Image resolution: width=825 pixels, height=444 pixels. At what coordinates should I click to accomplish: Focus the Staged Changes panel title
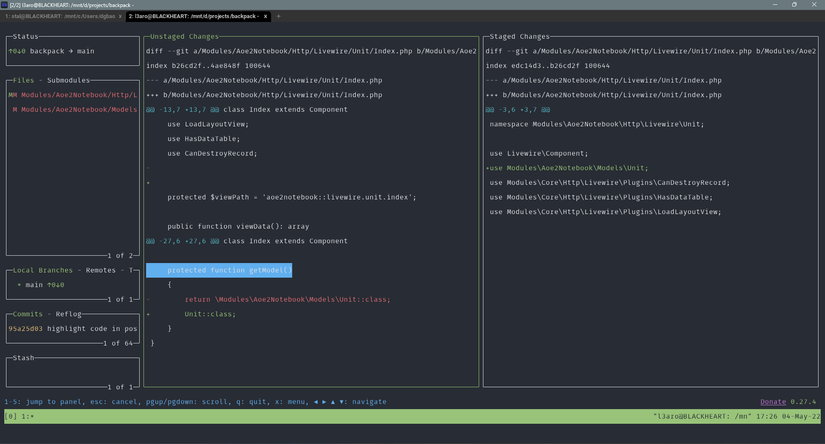520,36
